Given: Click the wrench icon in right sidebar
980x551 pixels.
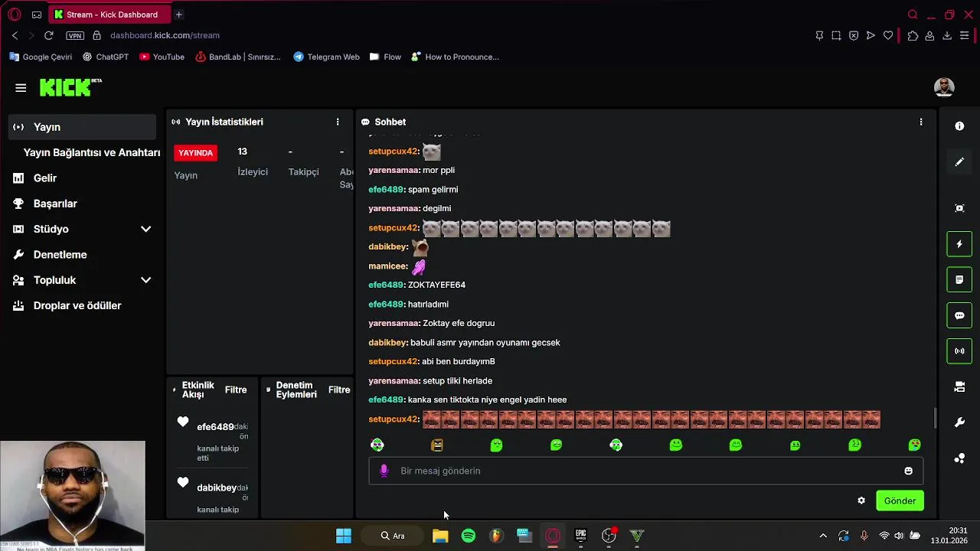Looking at the screenshot, I should [x=959, y=422].
